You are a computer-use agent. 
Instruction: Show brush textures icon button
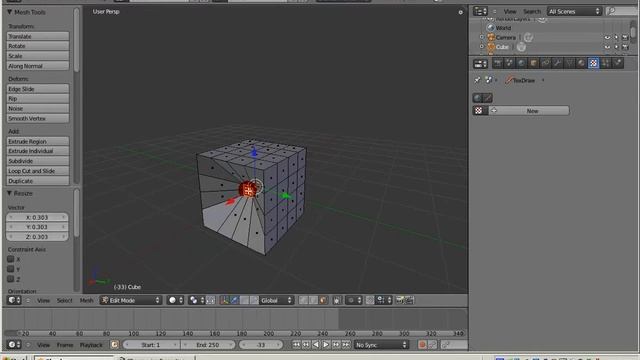click(x=488, y=98)
